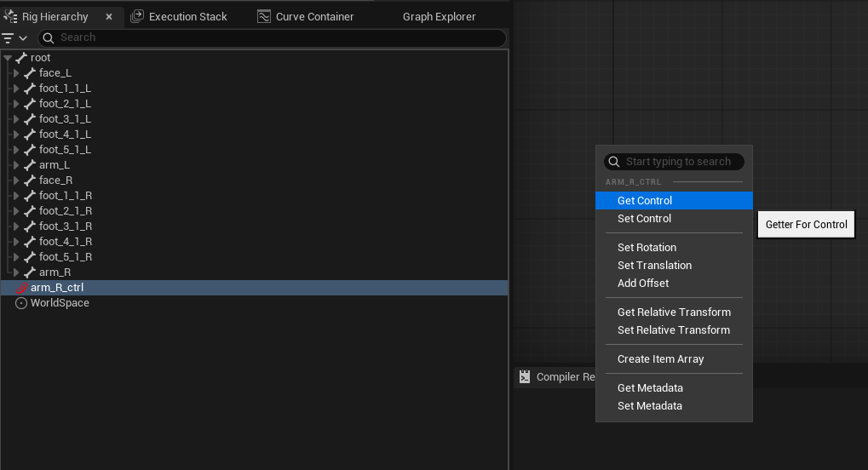
Task: Open the Compiler Results tab
Action: coord(557,377)
